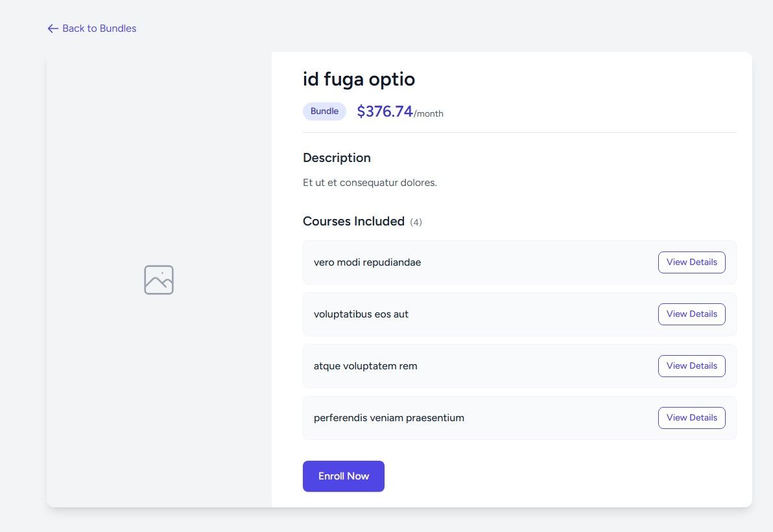Click the Bundle badge label
773x532 pixels.
tap(324, 111)
